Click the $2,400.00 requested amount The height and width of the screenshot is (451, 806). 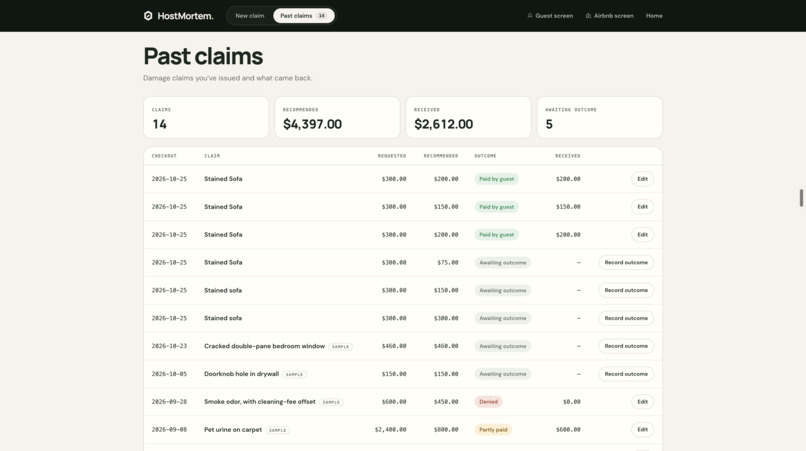point(390,429)
